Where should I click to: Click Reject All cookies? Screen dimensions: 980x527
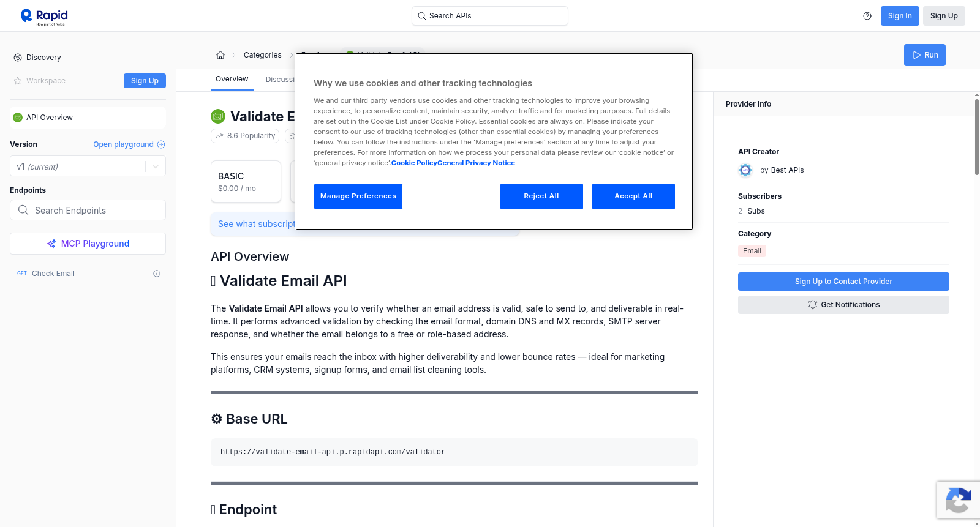click(541, 196)
